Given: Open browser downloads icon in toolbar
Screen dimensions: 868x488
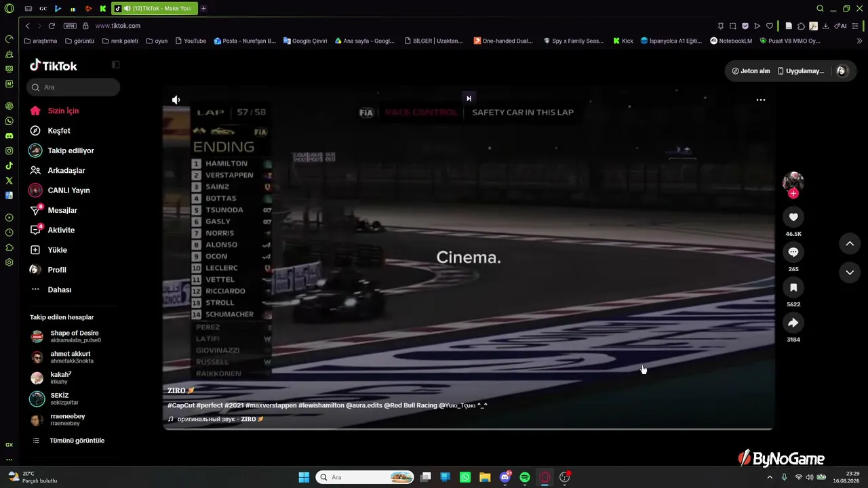Looking at the screenshot, I should (825, 26).
